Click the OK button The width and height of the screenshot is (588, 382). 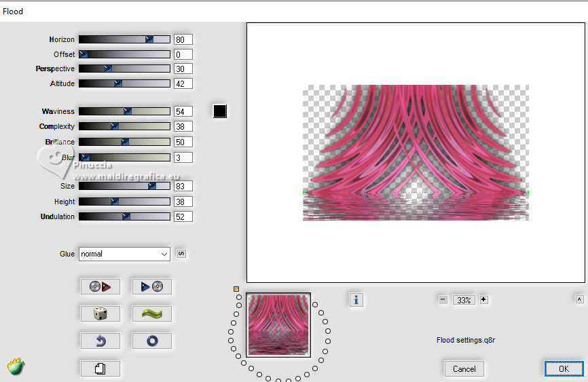click(564, 369)
